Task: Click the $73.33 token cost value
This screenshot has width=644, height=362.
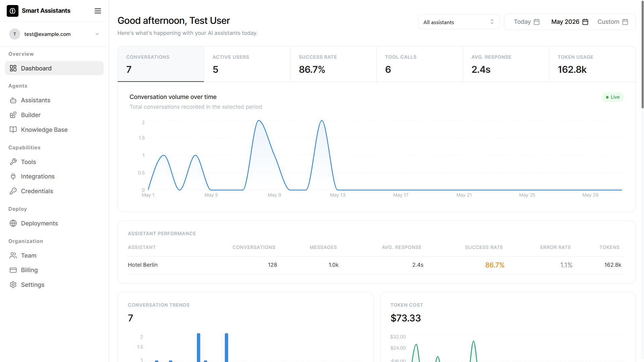Action: (406, 318)
